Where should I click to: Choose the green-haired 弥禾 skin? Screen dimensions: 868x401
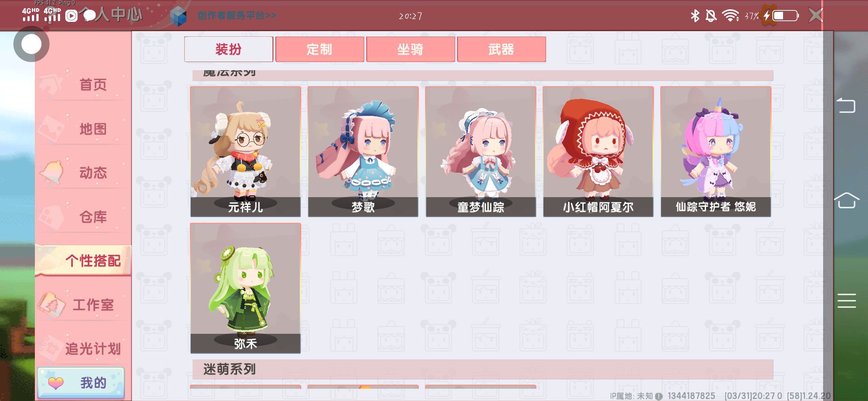[x=246, y=288]
